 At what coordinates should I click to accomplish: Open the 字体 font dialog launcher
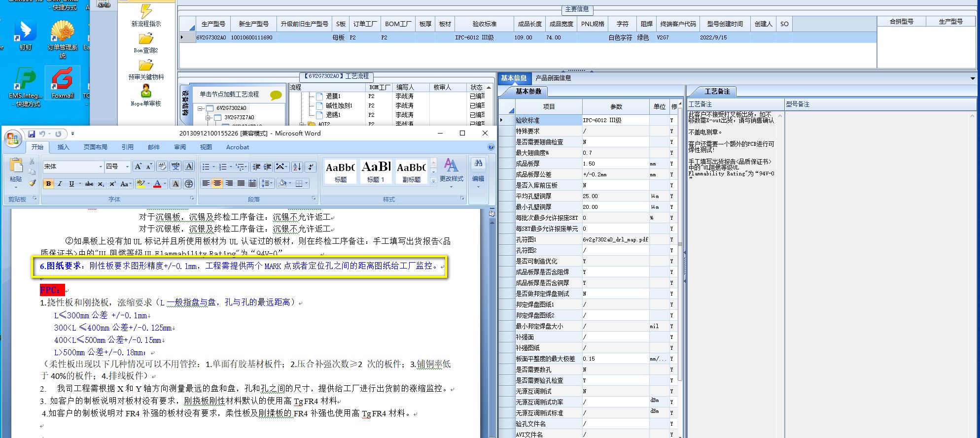pos(192,199)
